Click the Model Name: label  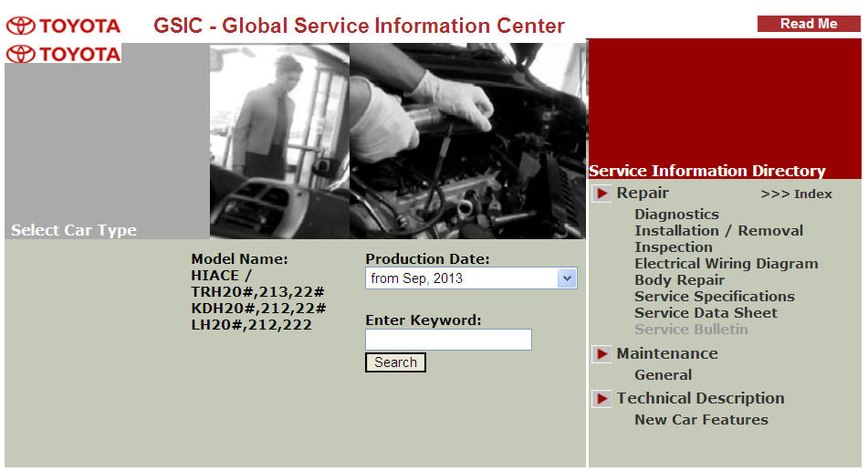click(239, 258)
